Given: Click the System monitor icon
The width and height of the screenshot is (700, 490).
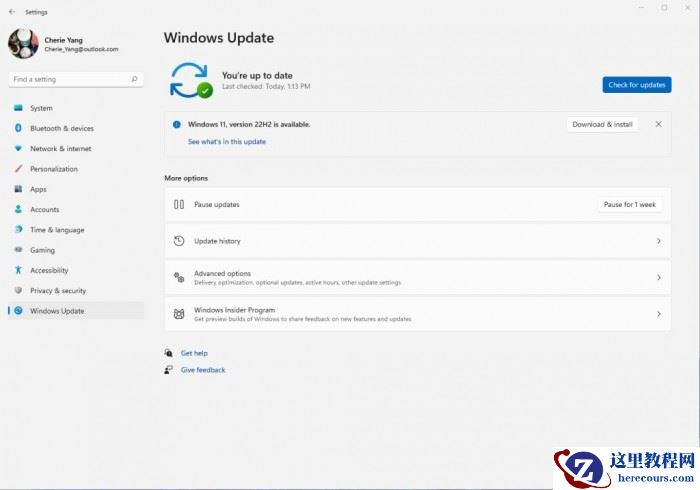Looking at the screenshot, I should click(18, 108).
